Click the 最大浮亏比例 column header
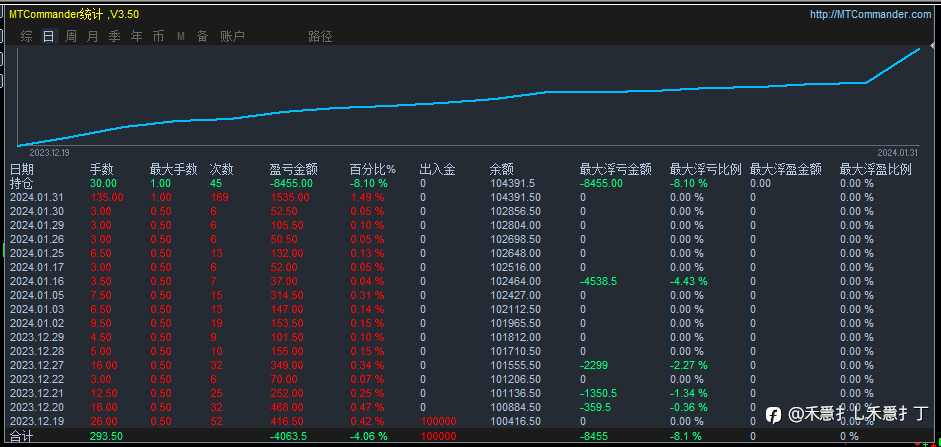The image size is (941, 447). coord(706,170)
